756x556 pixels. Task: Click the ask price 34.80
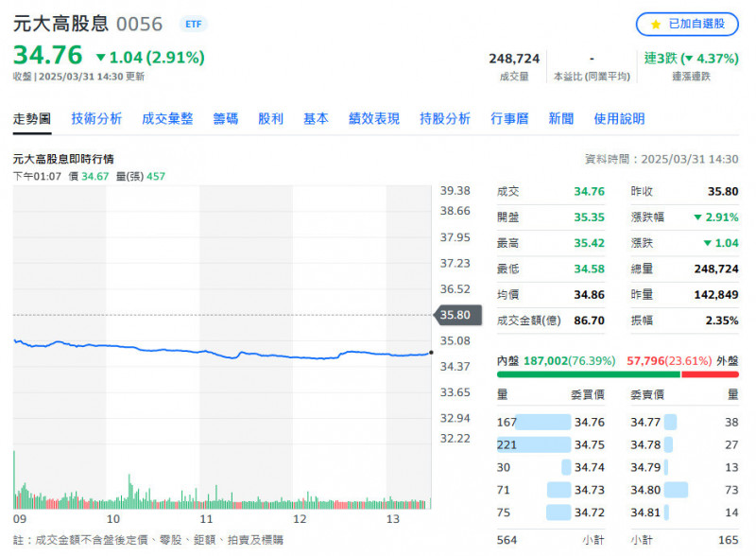pos(645,491)
